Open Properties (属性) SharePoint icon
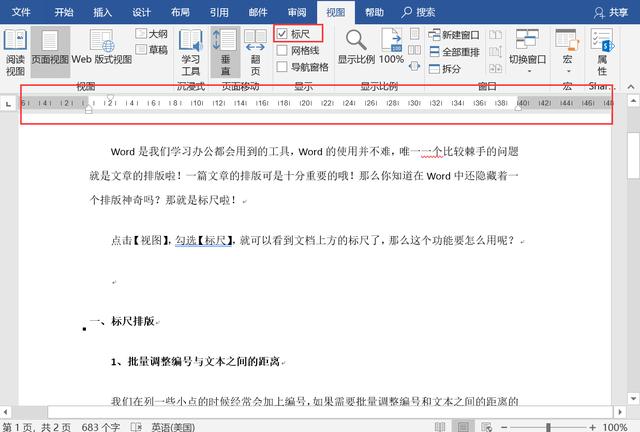This screenshot has height=432, width=640. point(602,52)
